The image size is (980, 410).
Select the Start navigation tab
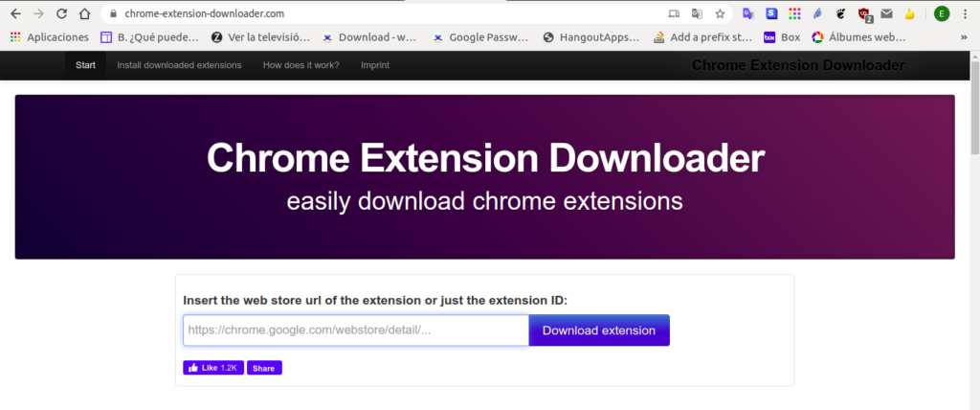tap(85, 65)
